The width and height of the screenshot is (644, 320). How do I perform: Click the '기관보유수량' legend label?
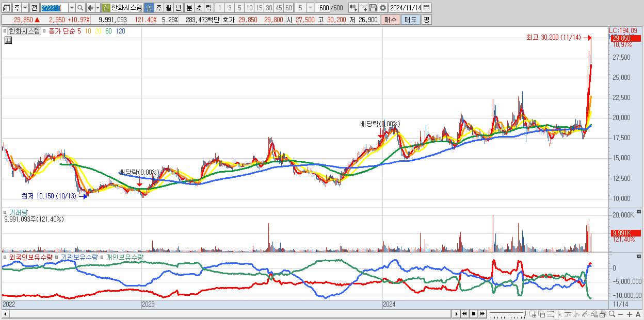pos(79,257)
